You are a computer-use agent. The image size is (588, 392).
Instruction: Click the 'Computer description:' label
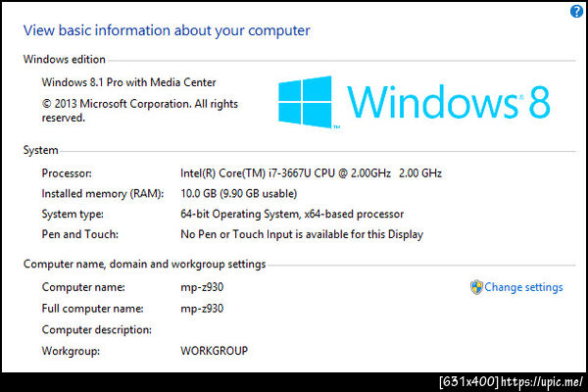97,329
